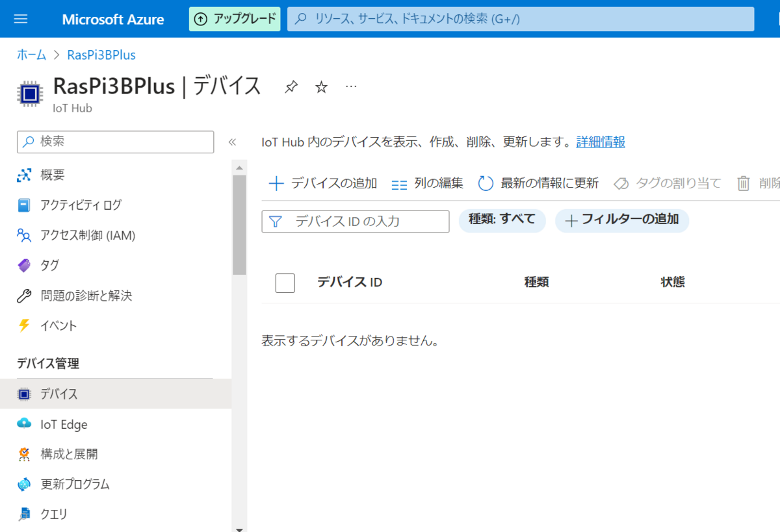Screen dimensions: 780x532
Task: Click タグの割り当て assign tags
Action: 667,183
